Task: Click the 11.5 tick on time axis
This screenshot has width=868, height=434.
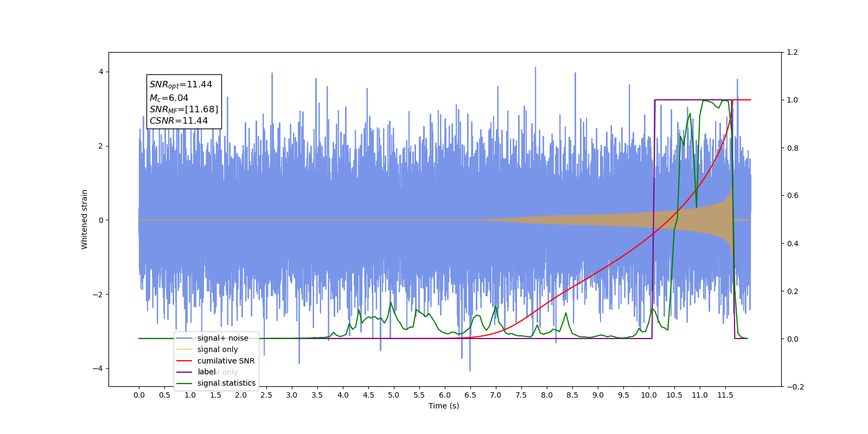Action: (x=725, y=395)
